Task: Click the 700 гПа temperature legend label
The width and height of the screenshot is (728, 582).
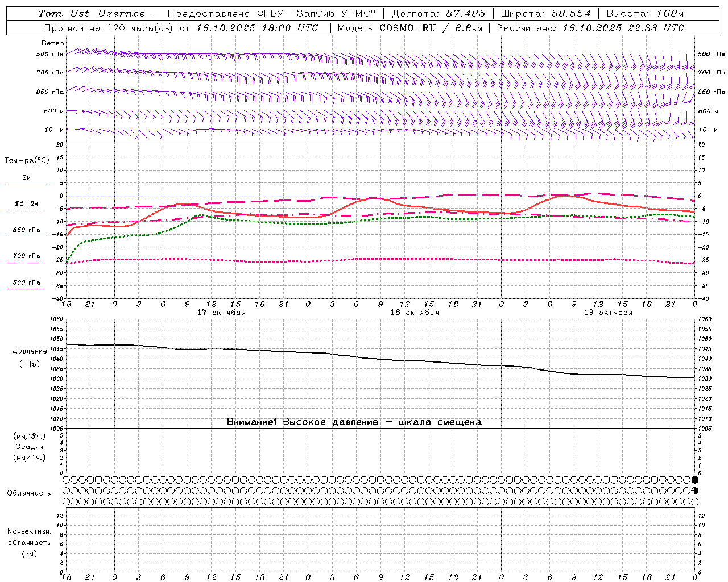Action: 27,256
